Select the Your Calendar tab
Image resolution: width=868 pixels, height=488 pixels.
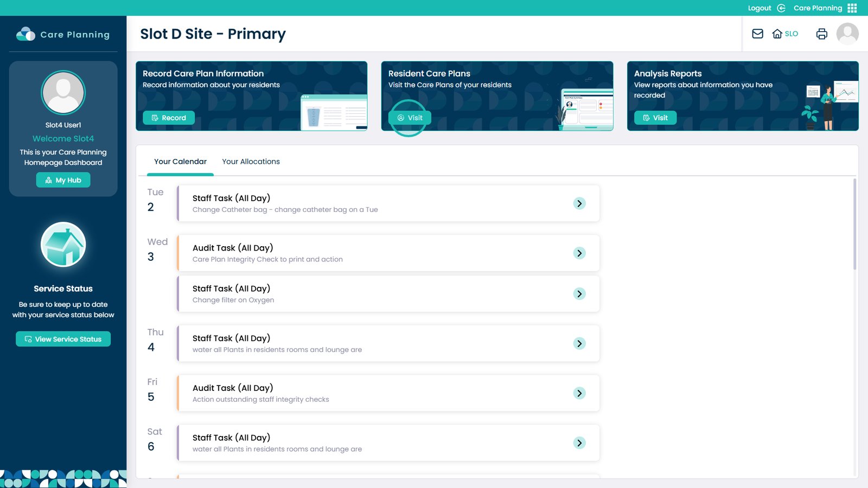(x=180, y=162)
